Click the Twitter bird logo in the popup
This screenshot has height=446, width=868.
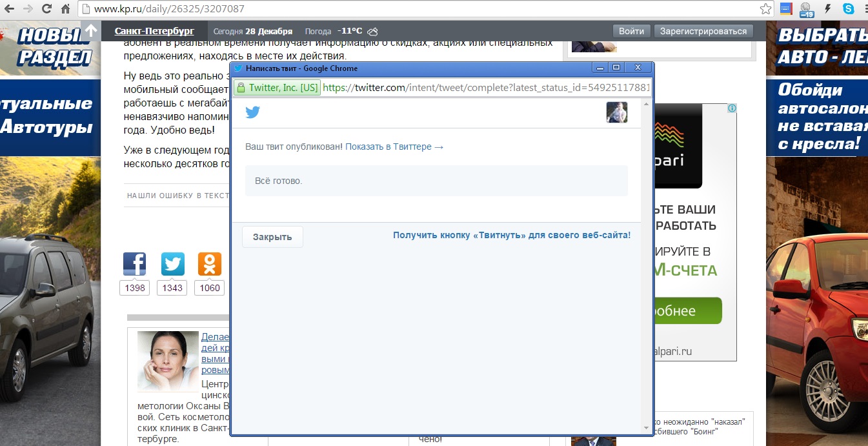click(252, 112)
